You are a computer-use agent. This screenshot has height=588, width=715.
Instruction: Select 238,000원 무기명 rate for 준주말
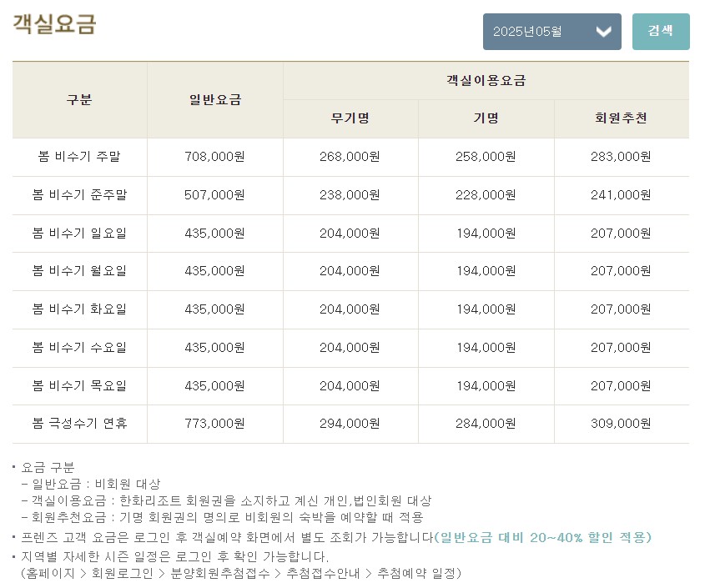(350, 194)
